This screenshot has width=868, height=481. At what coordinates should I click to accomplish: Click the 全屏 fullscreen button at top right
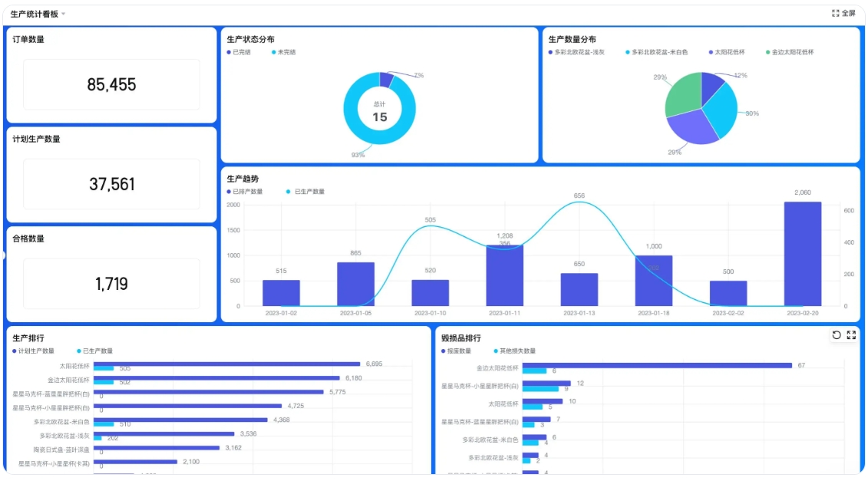(x=843, y=13)
